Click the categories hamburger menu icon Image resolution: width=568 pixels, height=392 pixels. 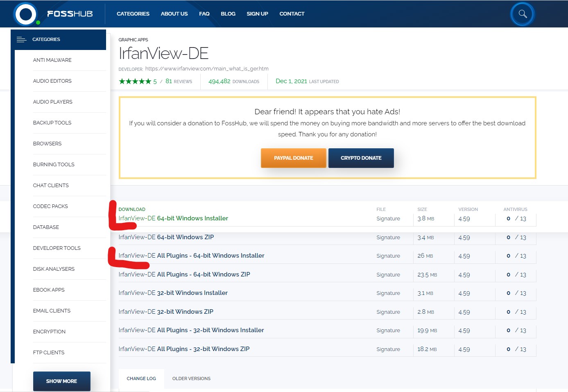21,39
